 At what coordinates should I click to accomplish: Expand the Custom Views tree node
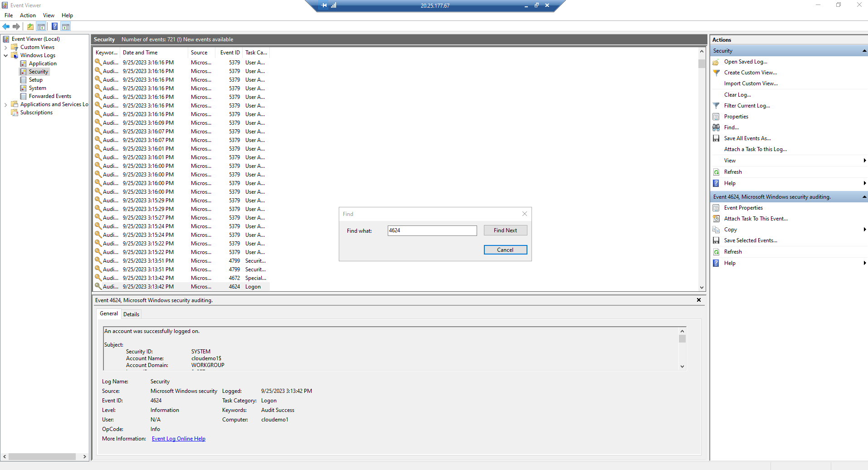5,47
